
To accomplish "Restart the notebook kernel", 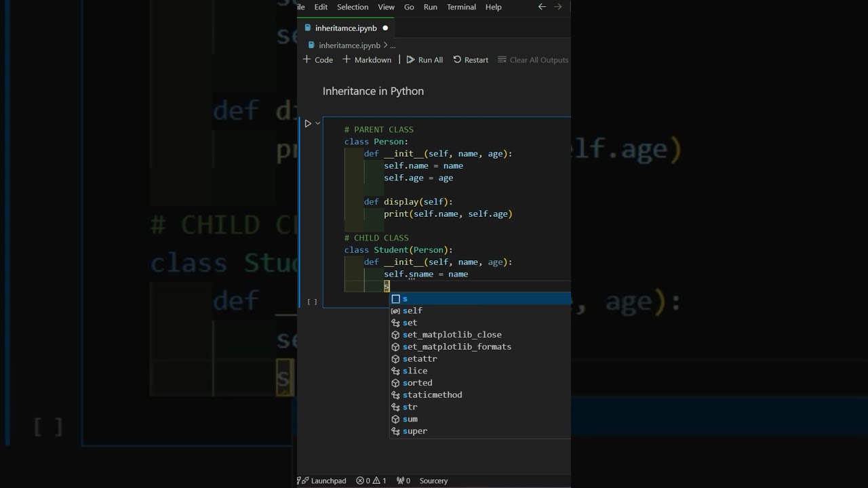I will 471,60.
